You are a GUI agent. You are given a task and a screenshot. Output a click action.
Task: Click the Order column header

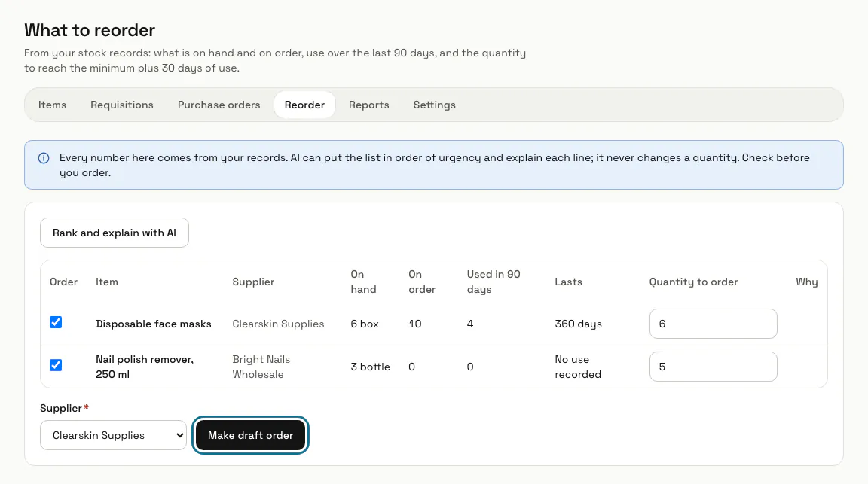click(x=63, y=282)
